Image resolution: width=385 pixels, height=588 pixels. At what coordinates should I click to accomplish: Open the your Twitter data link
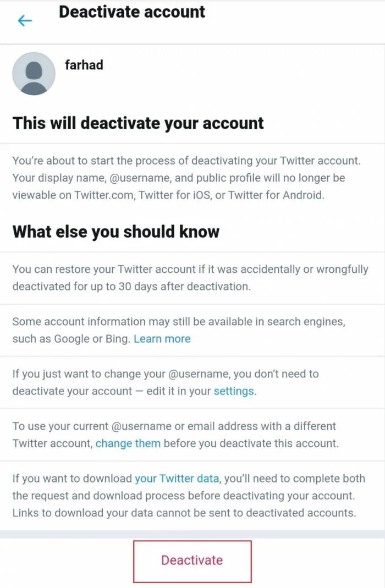coord(177,479)
